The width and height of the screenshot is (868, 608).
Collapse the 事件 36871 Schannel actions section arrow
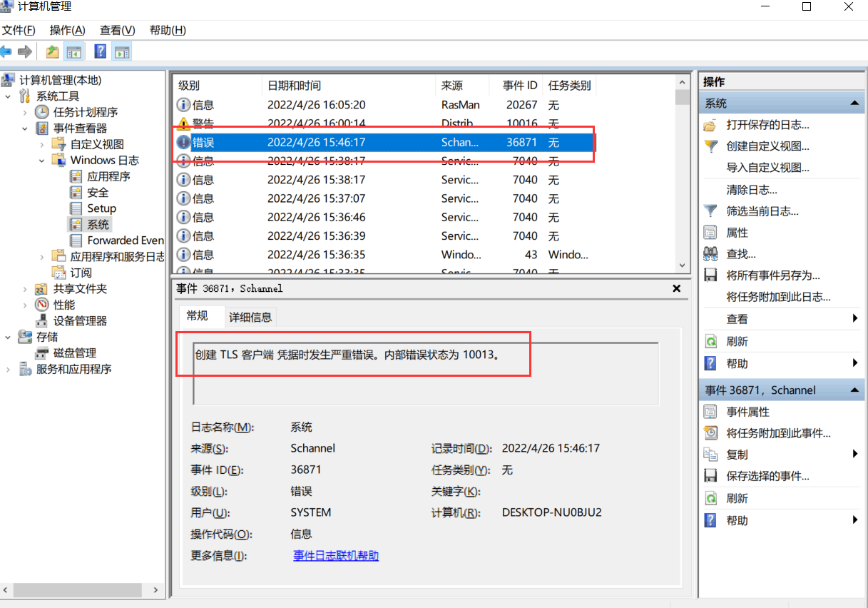[854, 390]
